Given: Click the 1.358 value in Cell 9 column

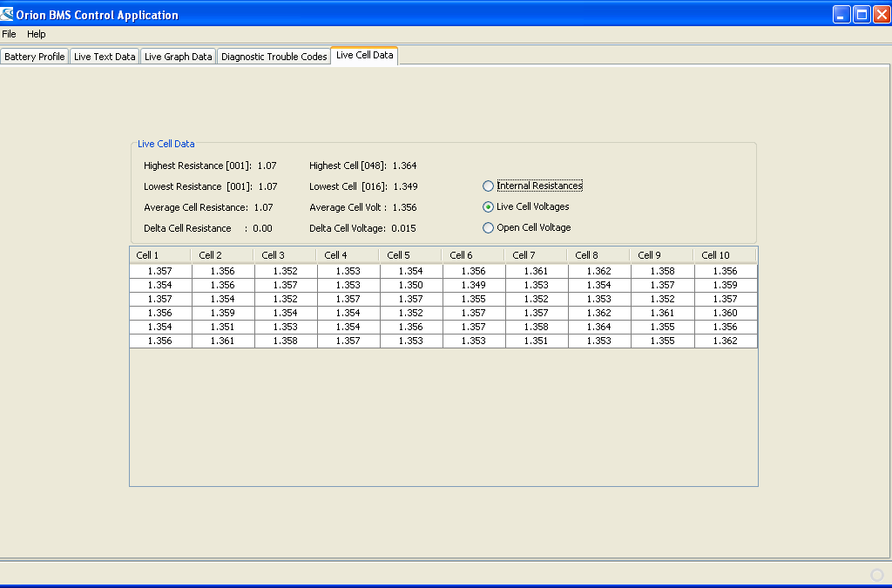Looking at the screenshot, I should [663, 271].
